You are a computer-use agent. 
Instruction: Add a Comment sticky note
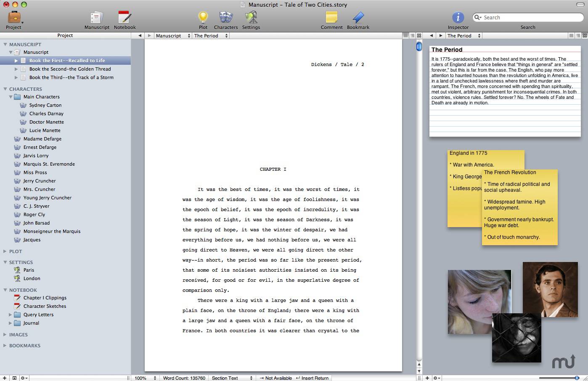[x=331, y=18]
